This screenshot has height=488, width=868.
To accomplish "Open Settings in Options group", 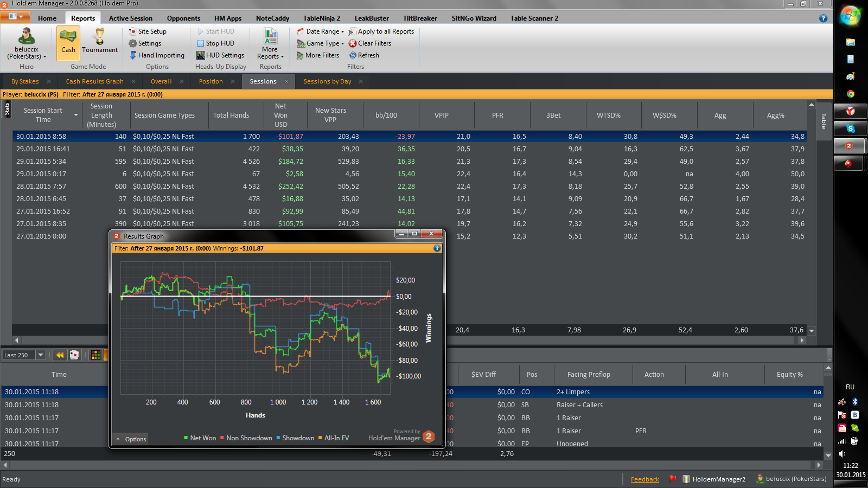I will pyautogui.click(x=145, y=43).
